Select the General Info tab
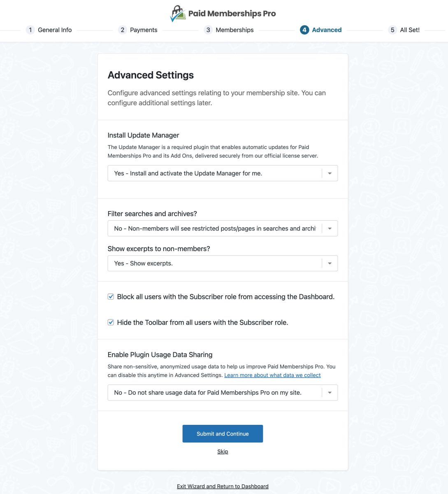Image resolution: width=448 pixels, height=494 pixels. 55,30
